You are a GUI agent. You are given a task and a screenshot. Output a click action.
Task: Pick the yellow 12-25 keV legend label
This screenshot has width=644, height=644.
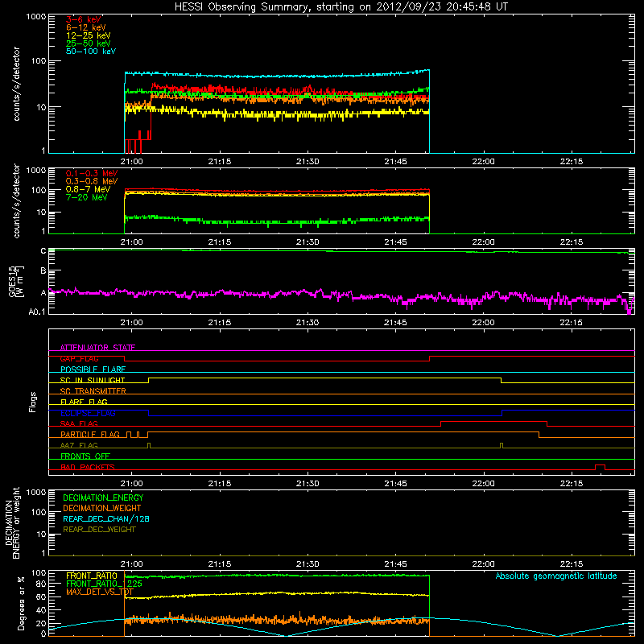pos(89,35)
